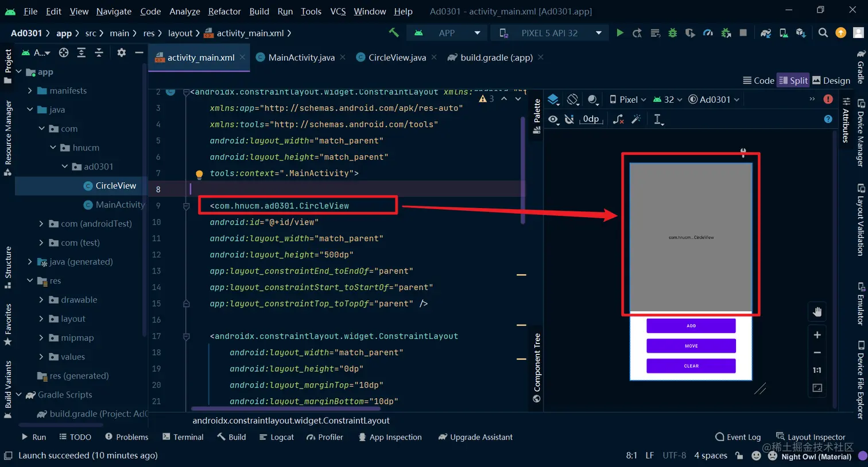Click the blue help question mark icon
Image resolution: width=868 pixels, height=467 pixels.
[x=828, y=119]
